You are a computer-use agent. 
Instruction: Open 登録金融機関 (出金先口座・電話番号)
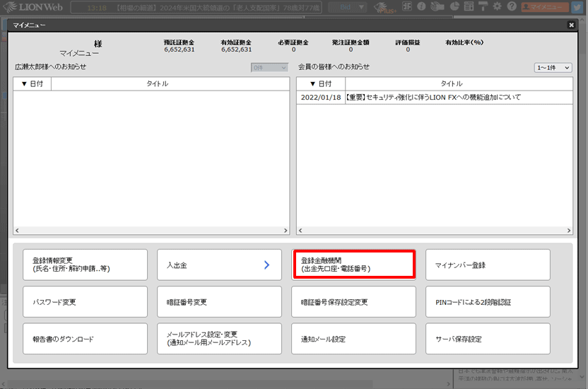[353, 265]
